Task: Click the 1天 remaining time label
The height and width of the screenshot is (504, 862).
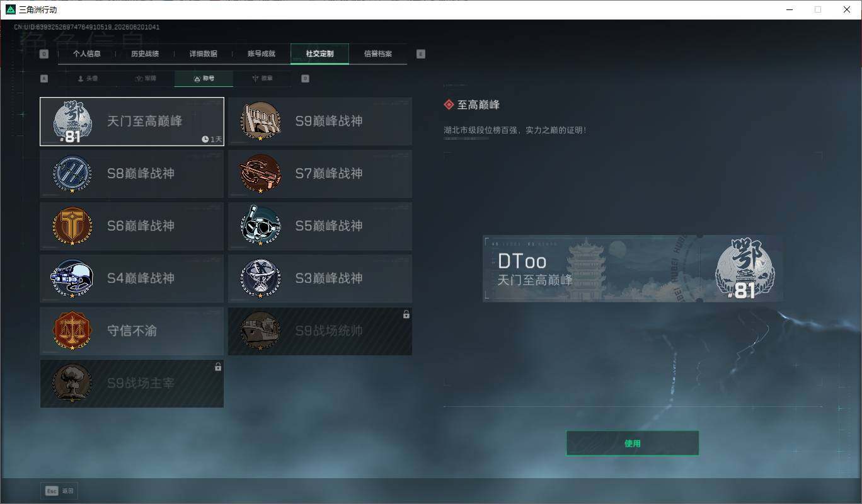Action: (216, 139)
